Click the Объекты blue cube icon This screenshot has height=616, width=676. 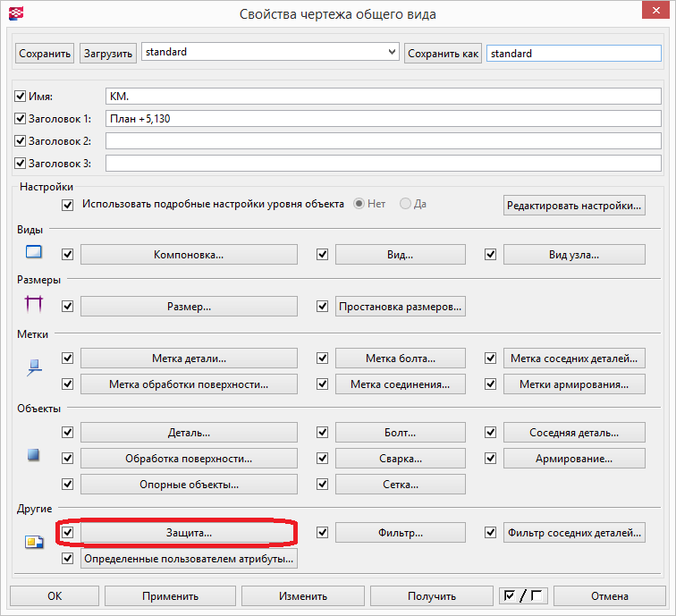(34, 455)
